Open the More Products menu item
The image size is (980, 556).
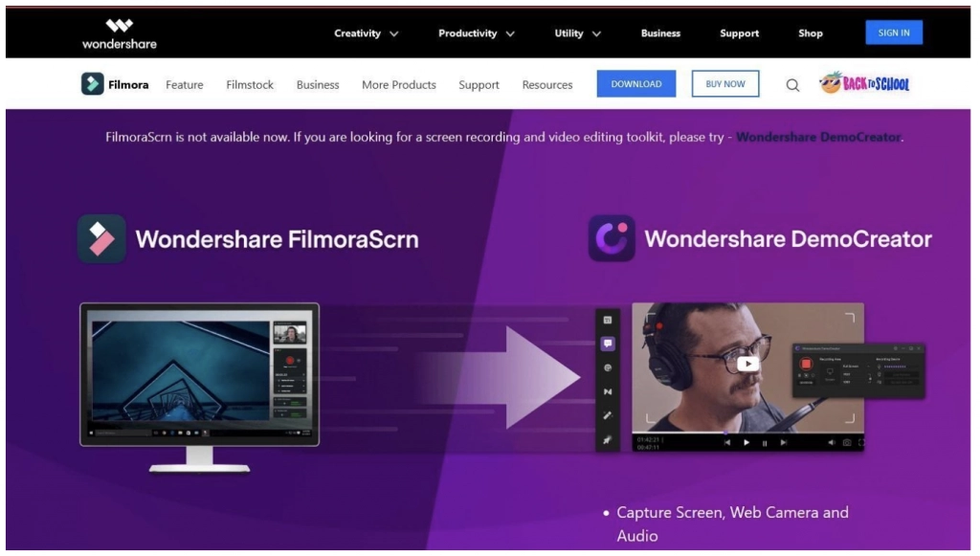(x=398, y=84)
